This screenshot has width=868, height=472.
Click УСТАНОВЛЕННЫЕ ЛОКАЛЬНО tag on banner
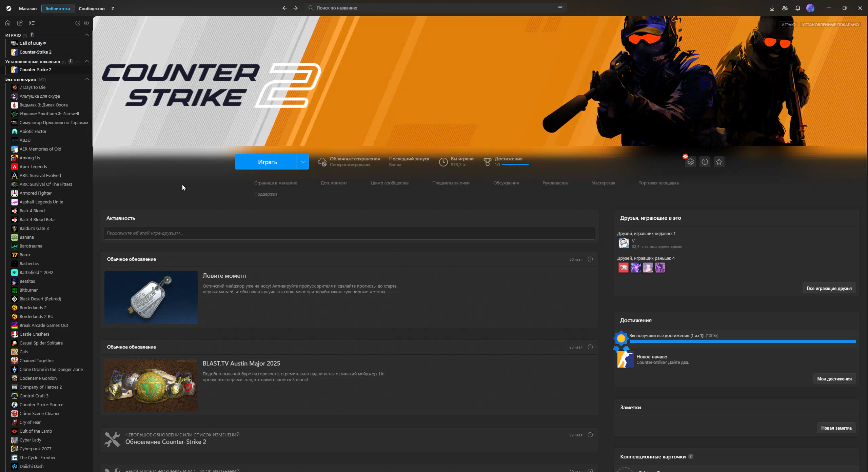pos(830,25)
